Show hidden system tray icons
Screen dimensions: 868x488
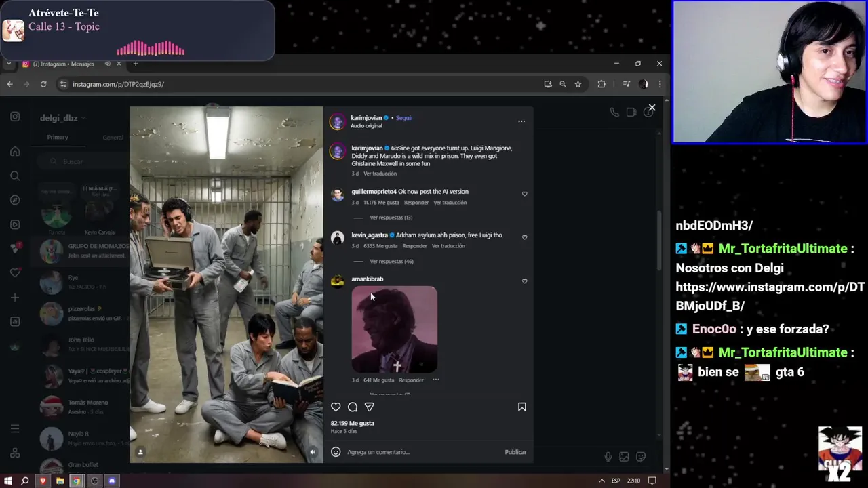[601, 481]
